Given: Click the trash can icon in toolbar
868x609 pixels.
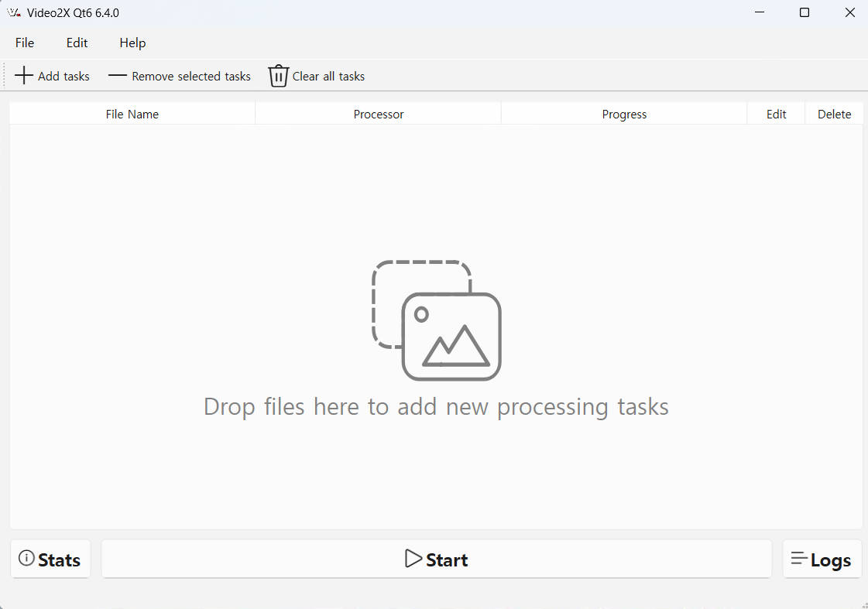Looking at the screenshot, I should [x=279, y=76].
